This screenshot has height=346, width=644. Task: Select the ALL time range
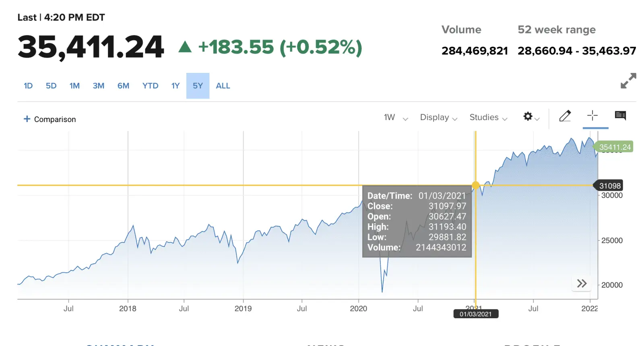(223, 85)
